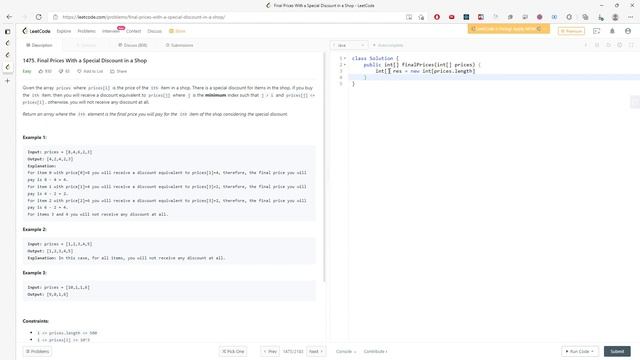Image resolution: width=640 pixels, height=360 pixels.
Task: Toggle the Autocomplete option
Action: coord(388,45)
